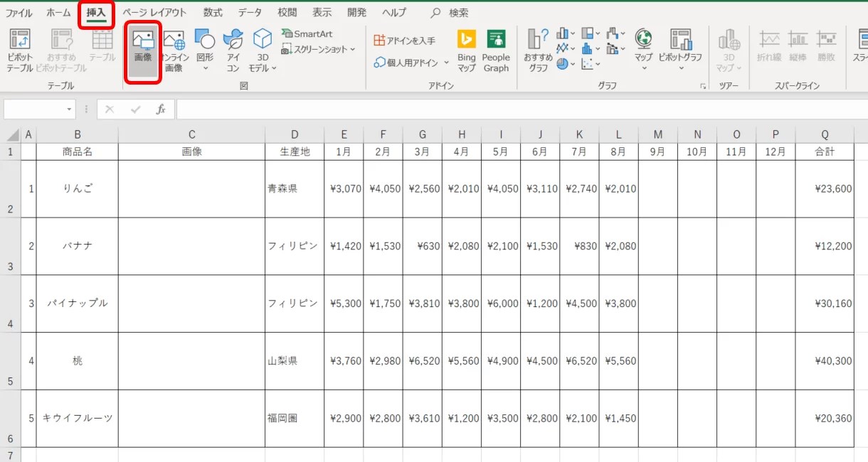The height and width of the screenshot is (462, 868).
Task: Click the 画像 (Picture) insert button
Action: pyautogui.click(x=143, y=51)
